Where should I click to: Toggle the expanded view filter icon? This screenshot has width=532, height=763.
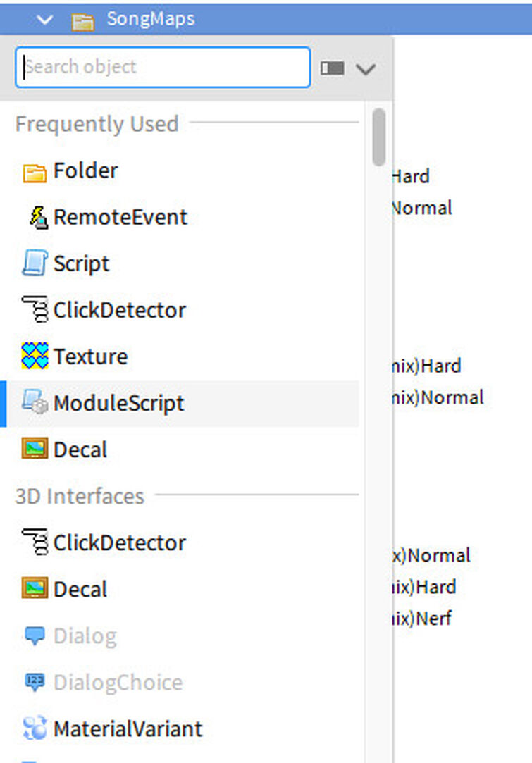pyautogui.click(x=332, y=68)
